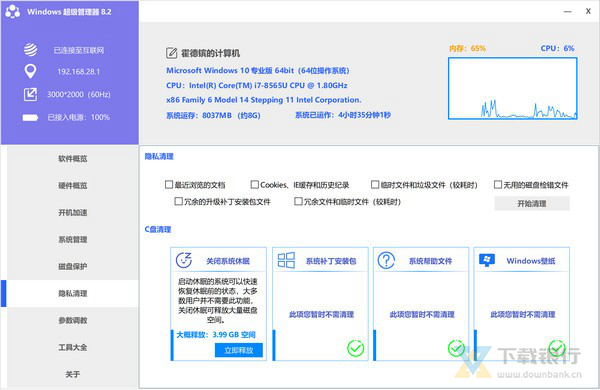Screen dimensions: 600x390
Task: Click the CPU: 6% label
Action: tap(557, 48)
